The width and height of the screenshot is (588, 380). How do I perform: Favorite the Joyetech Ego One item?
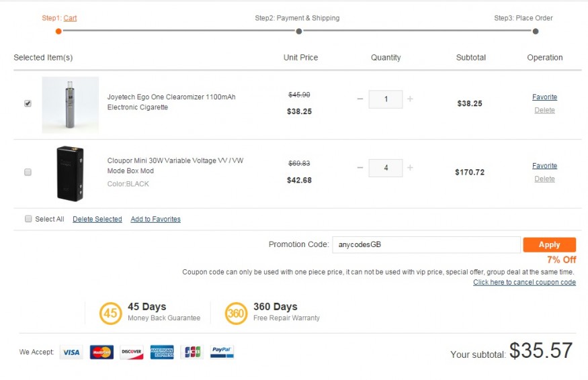tap(544, 97)
